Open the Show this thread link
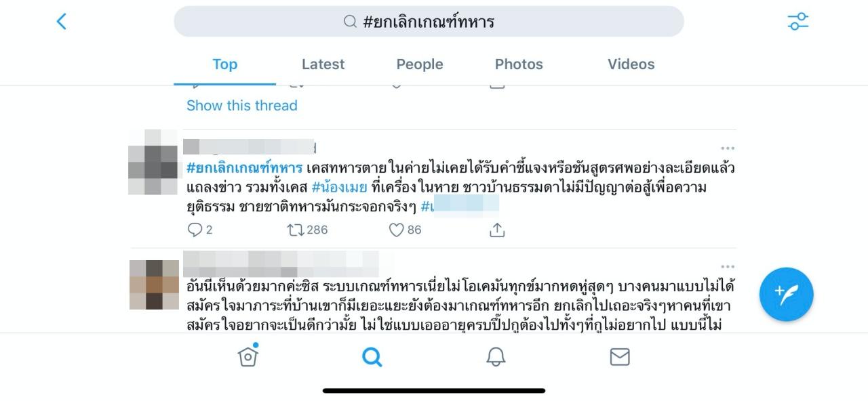The height and width of the screenshot is (401, 868). [x=242, y=106]
